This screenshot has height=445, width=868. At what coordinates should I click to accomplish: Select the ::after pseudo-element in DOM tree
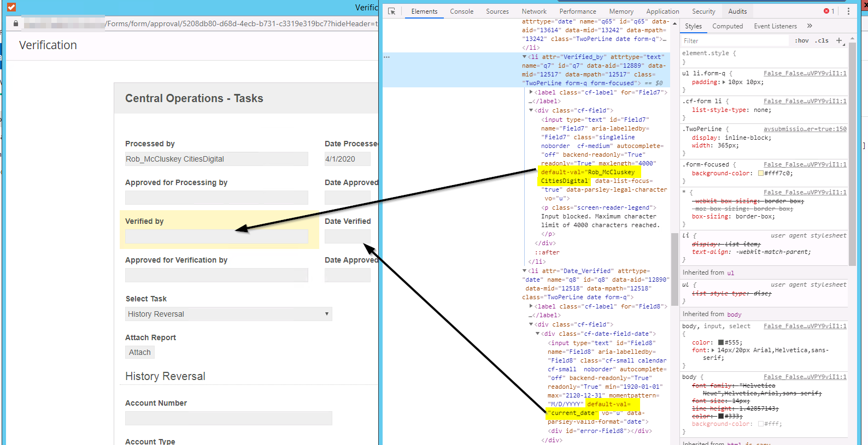click(x=547, y=252)
